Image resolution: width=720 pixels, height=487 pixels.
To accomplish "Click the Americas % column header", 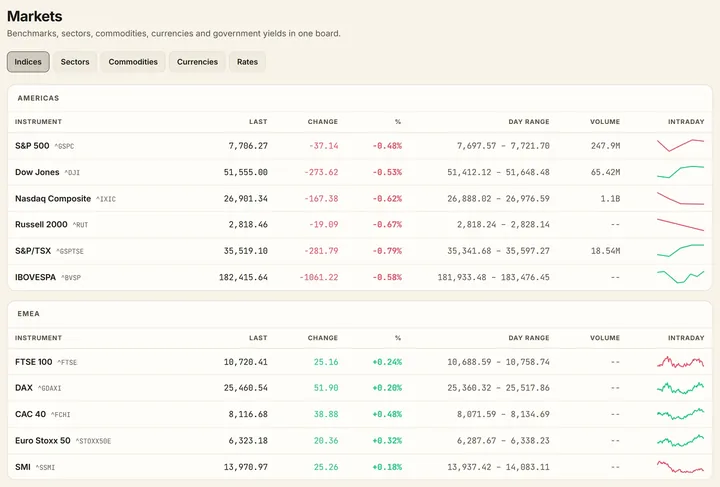I will (x=398, y=122).
